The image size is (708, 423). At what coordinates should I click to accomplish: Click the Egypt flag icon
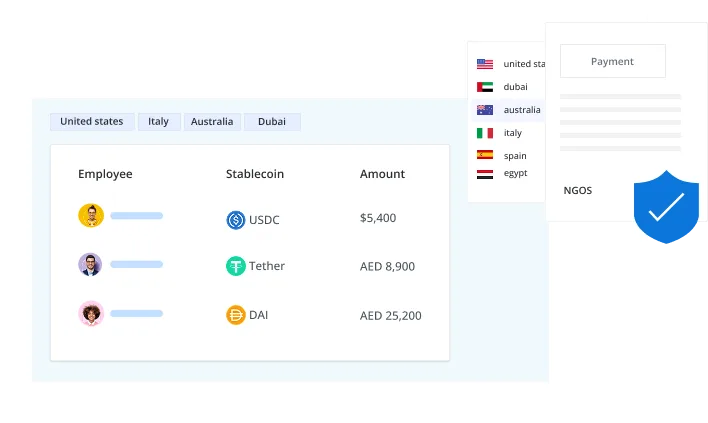coord(485,174)
